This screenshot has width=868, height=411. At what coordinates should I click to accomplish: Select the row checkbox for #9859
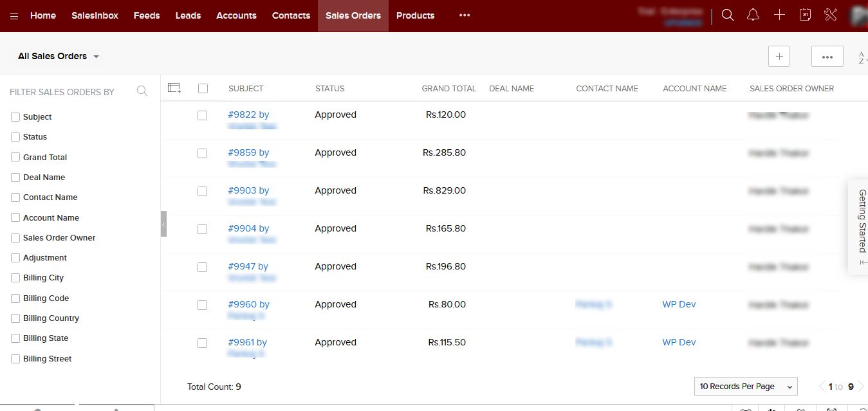pyautogui.click(x=202, y=153)
